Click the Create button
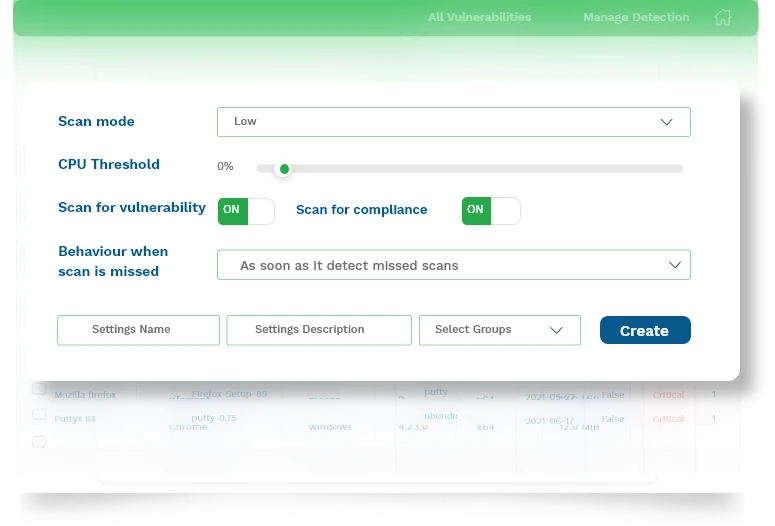The height and width of the screenshot is (526, 775). pyautogui.click(x=645, y=330)
